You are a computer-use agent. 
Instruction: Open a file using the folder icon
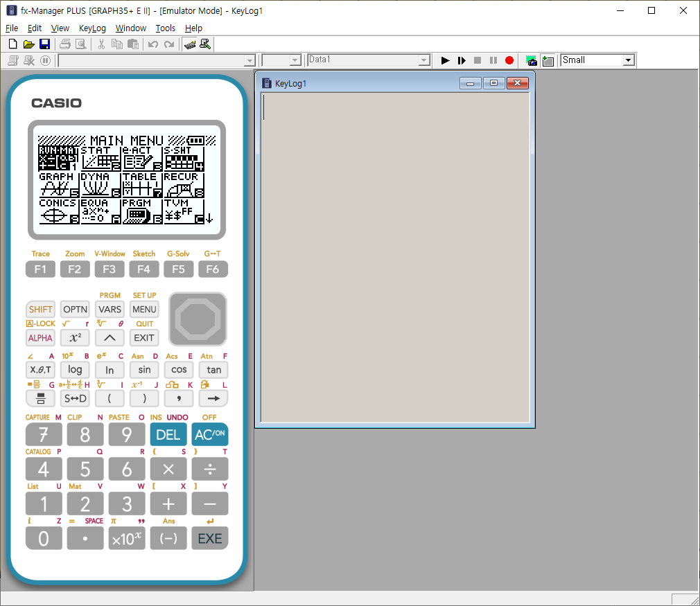pyautogui.click(x=28, y=44)
